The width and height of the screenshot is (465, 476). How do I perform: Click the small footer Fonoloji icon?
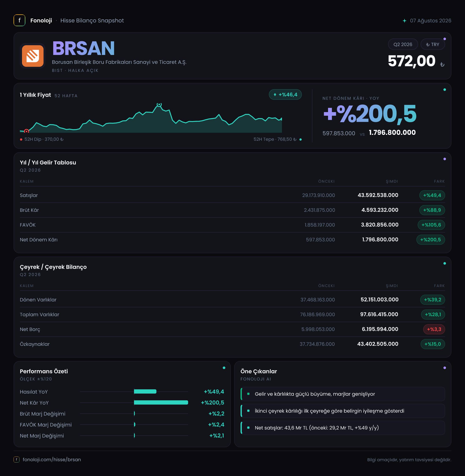tap(16, 459)
